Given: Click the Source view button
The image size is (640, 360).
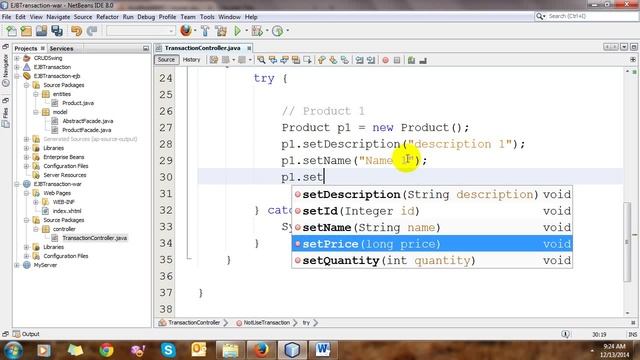Looking at the screenshot, I should coord(166,60).
